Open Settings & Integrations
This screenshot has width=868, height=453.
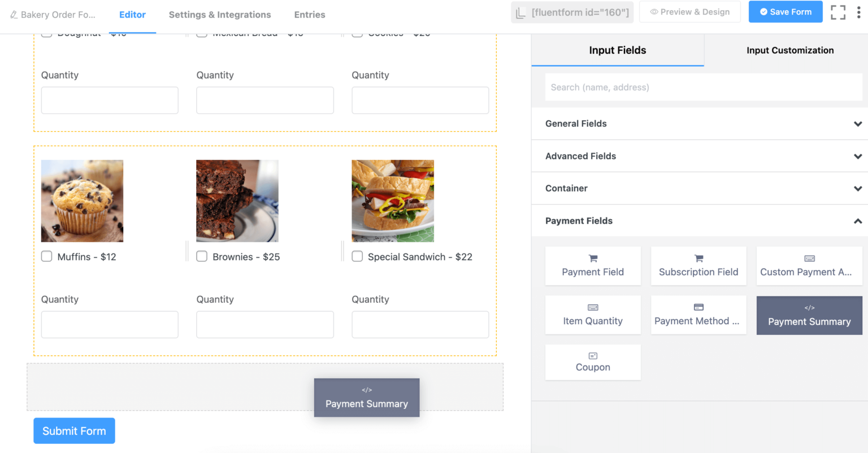click(x=220, y=15)
